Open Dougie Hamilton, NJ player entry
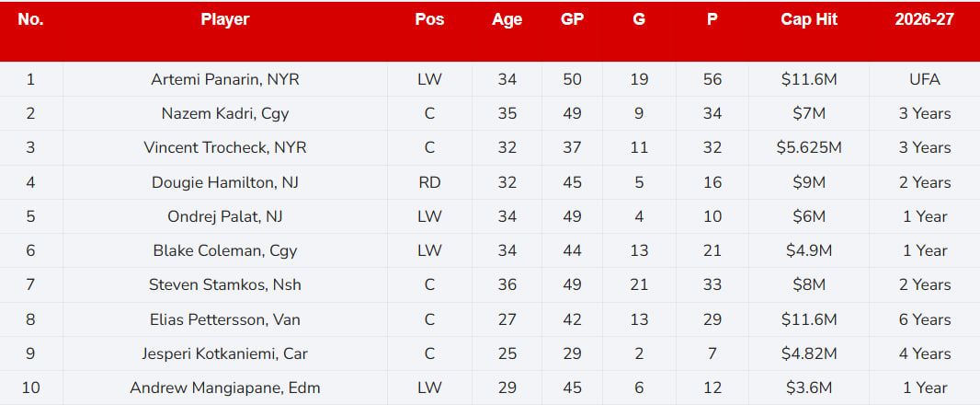The image size is (980, 405). tap(225, 182)
